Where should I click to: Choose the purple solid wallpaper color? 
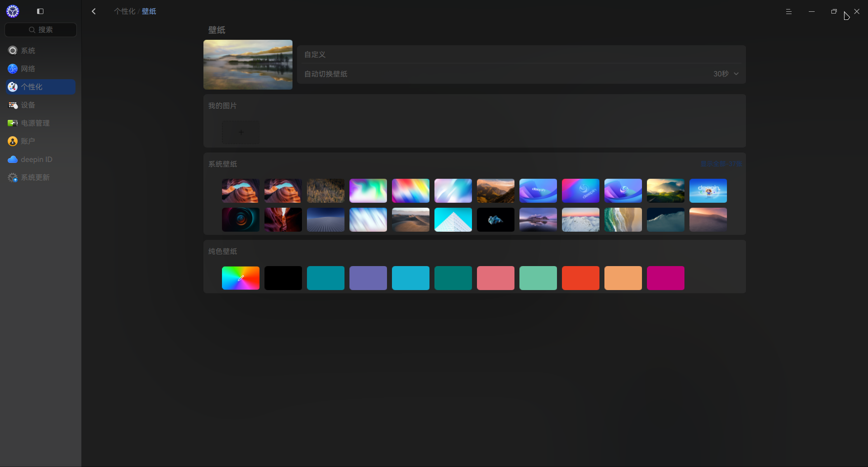368,278
